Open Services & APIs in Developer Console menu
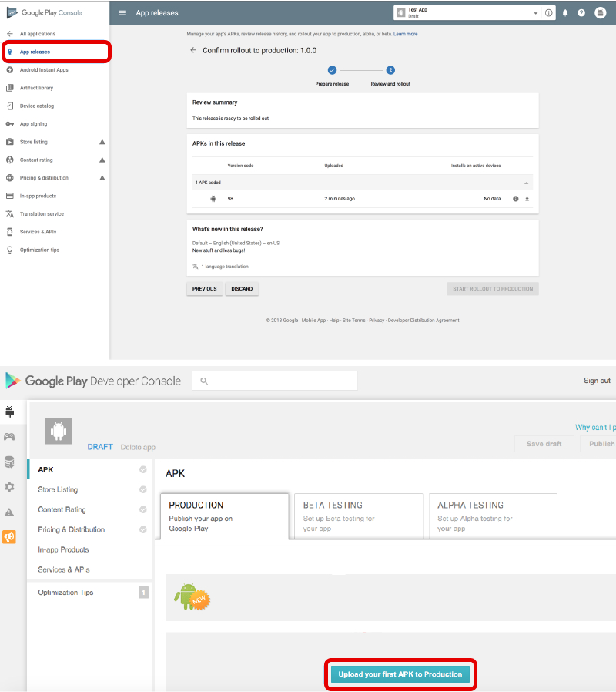The width and height of the screenshot is (616, 692). click(64, 569)
